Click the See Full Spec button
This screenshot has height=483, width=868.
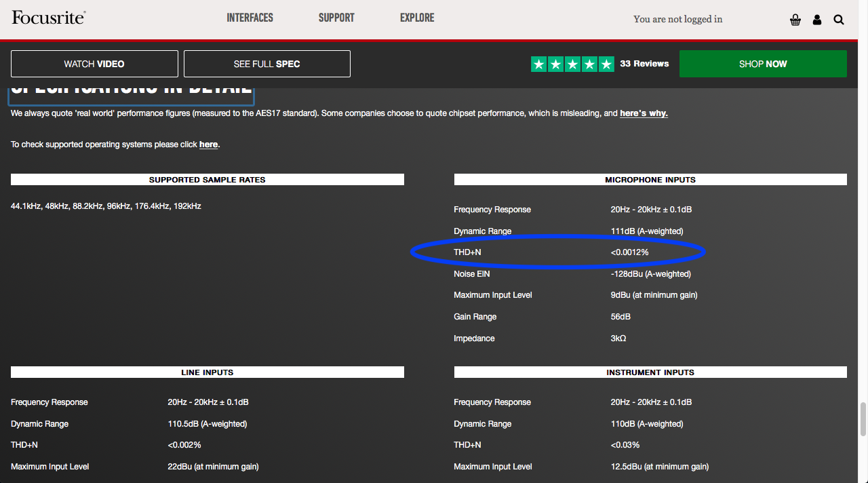click(x=267, y=64)
